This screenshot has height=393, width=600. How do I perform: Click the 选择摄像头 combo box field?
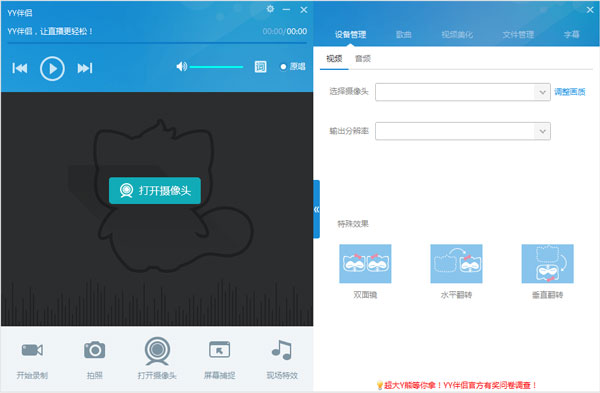pos(463,92)
